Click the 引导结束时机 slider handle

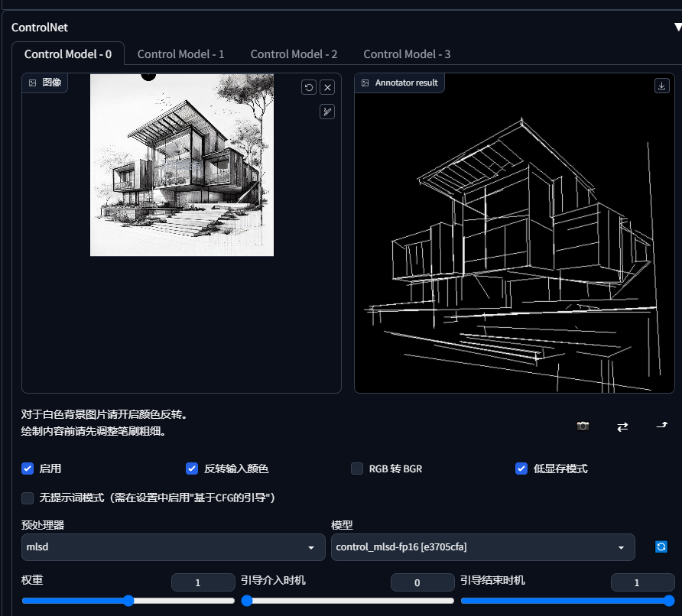[670, 601]
